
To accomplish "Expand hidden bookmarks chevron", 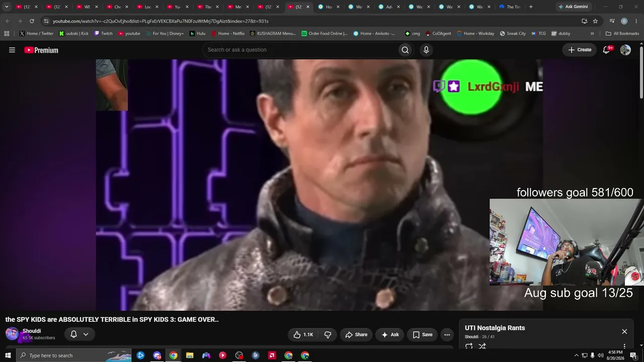I will (x=592, y=34).
